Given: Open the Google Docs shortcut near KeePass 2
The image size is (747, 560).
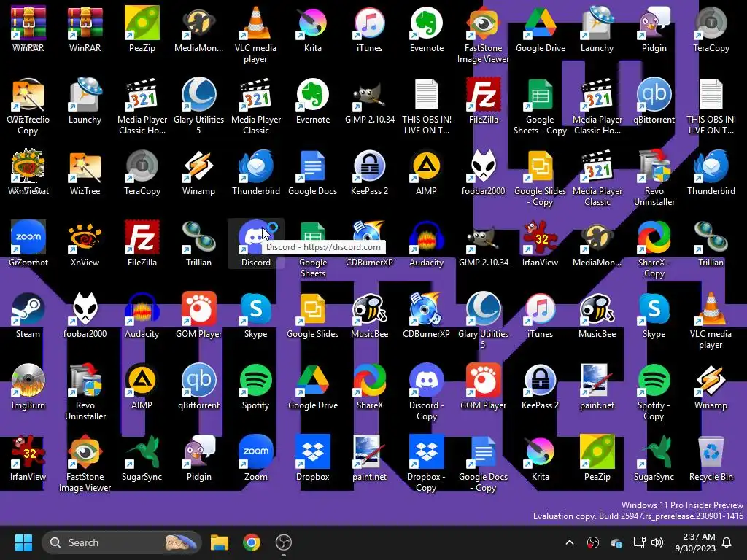Looking at the screenshot, I should (x=312, y=172).
